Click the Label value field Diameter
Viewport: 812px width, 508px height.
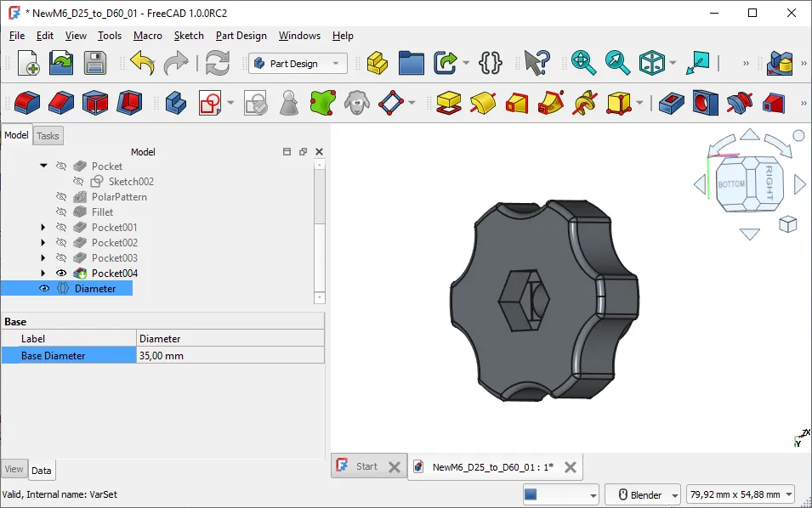(230, 338)
